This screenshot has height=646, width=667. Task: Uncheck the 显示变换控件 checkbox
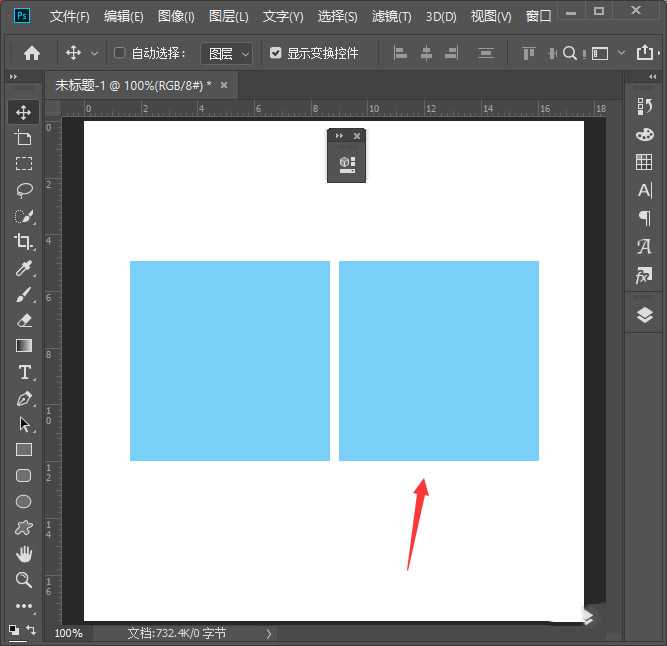pos(276,53)
